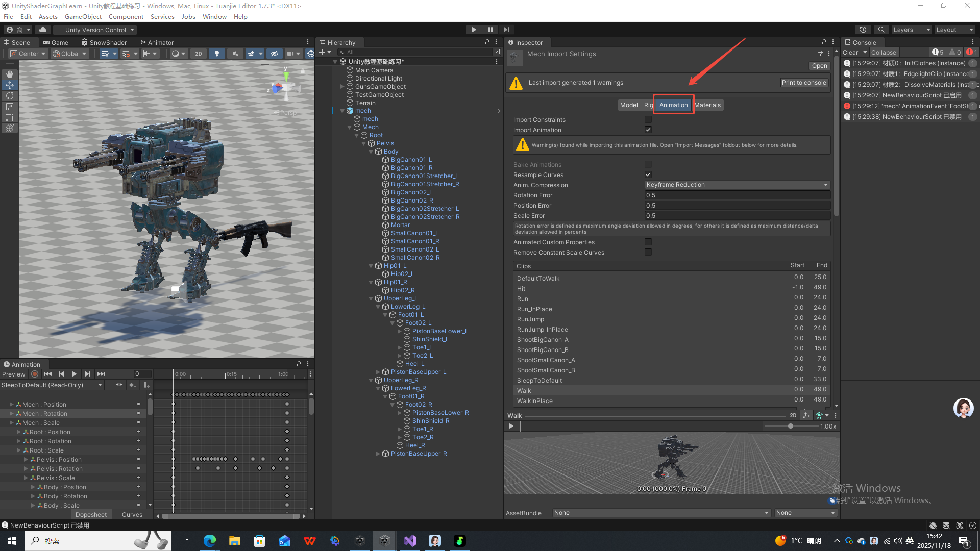Click the main Play button
980x551 pixels.
(474, 30)
